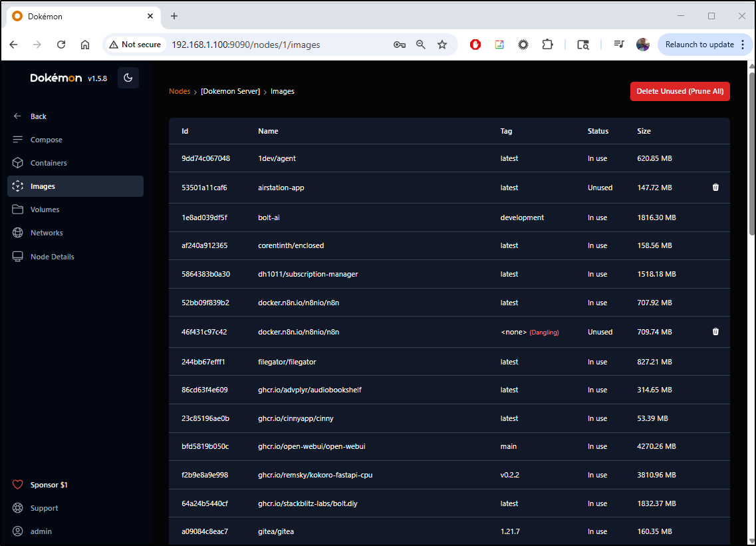Click the [Dokemon Server] breadcrumb
Viewport: 756px width, 546px height.
tap(231, 91)
